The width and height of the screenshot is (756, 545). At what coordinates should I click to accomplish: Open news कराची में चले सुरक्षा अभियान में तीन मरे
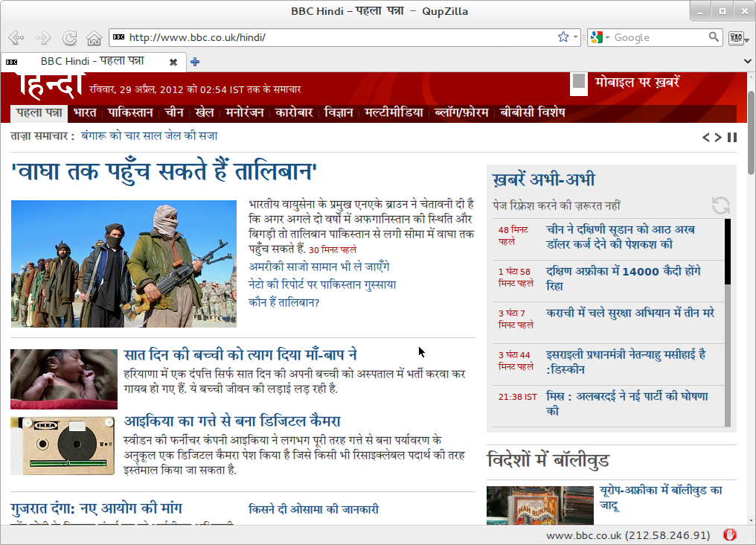tap(630, 313)
